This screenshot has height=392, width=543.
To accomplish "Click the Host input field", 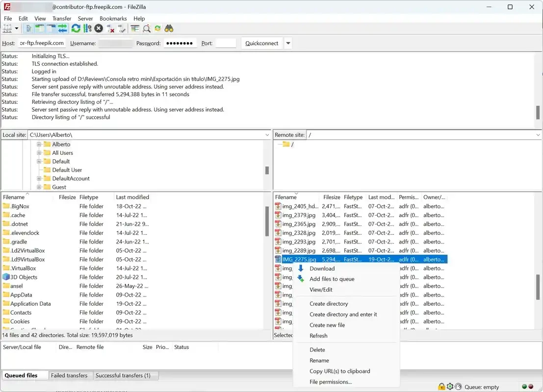I will click(x=42, y=43).
